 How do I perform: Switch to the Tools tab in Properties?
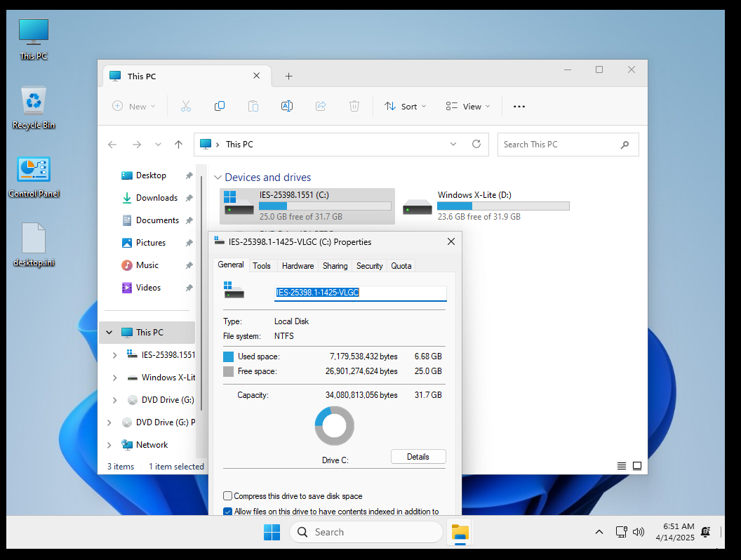click(261, 265)
